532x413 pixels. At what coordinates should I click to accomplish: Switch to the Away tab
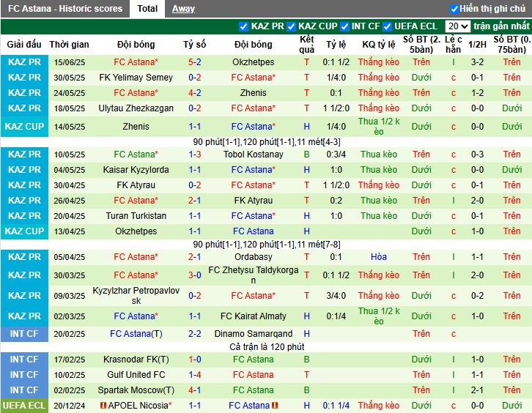pos(183,9)
